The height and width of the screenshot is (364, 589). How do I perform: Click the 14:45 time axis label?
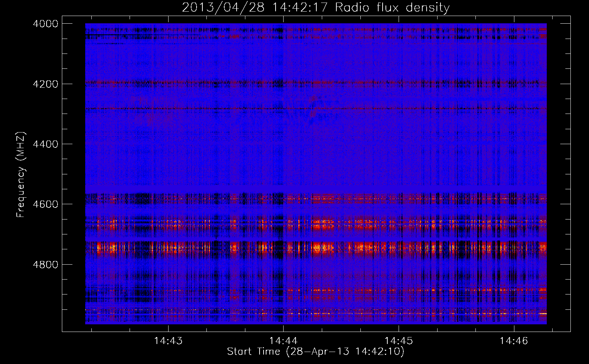click(x=399, y=341)
